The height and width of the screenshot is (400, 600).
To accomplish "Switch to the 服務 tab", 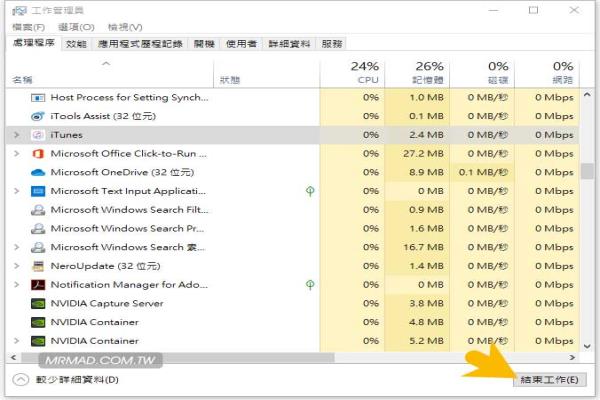I will (x=331, y=44).
